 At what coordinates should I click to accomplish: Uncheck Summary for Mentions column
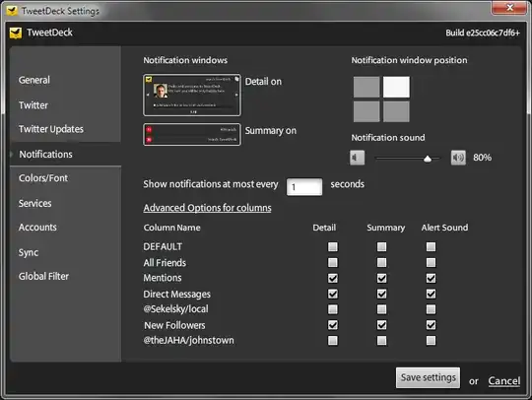point(381,278)
